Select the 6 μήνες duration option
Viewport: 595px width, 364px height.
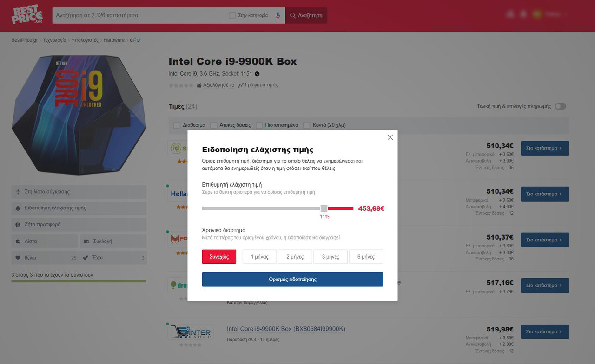366,257
